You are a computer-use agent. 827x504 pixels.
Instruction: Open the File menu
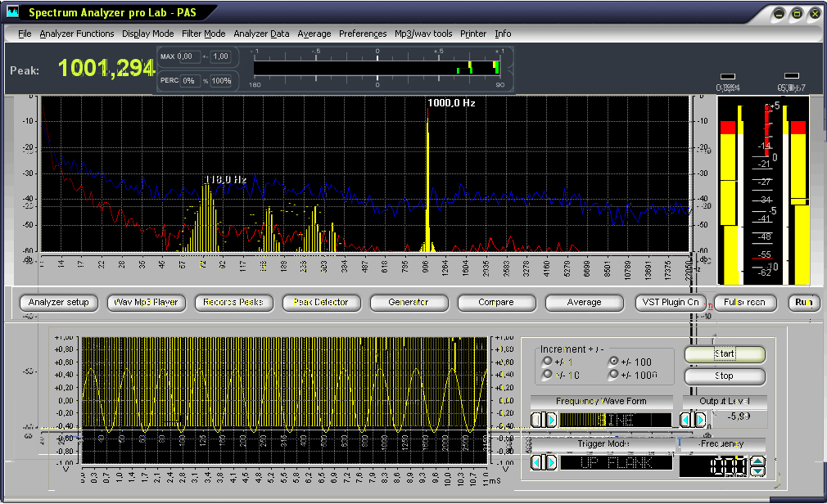25,34
